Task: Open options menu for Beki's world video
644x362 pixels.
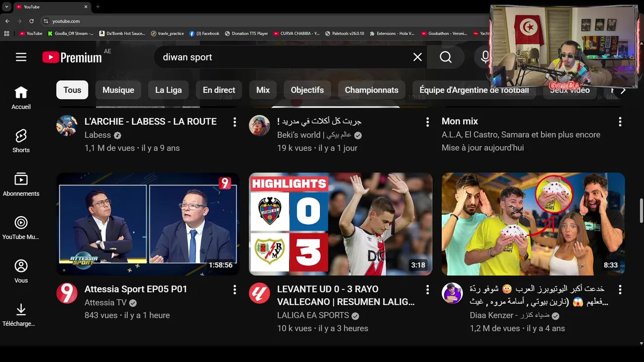Action: click(x=427, y=122)
